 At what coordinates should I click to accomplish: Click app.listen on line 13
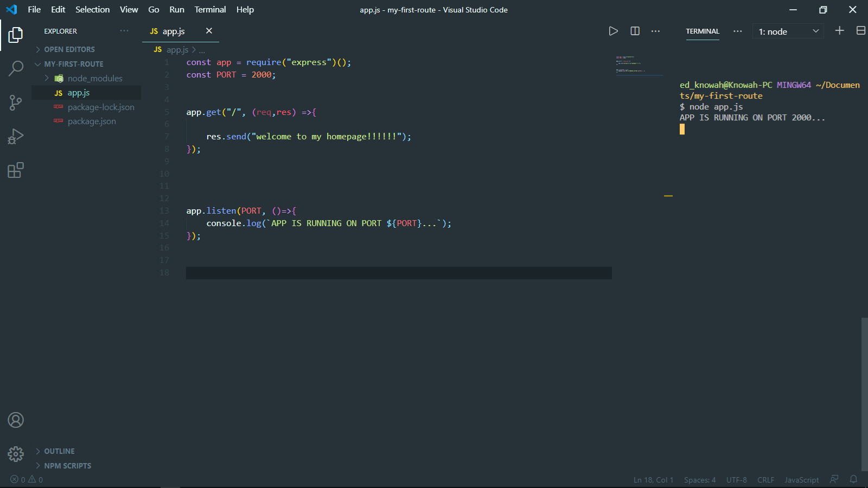point(211,211)
